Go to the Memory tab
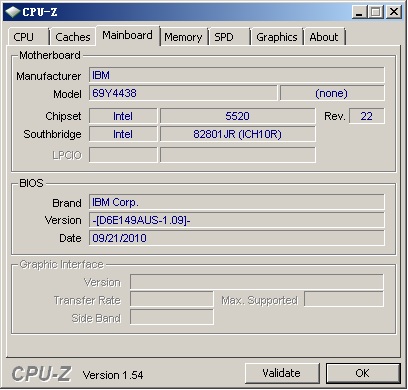Image resolution: width=408 pixels, height=390 pixels. pos(184,37)
